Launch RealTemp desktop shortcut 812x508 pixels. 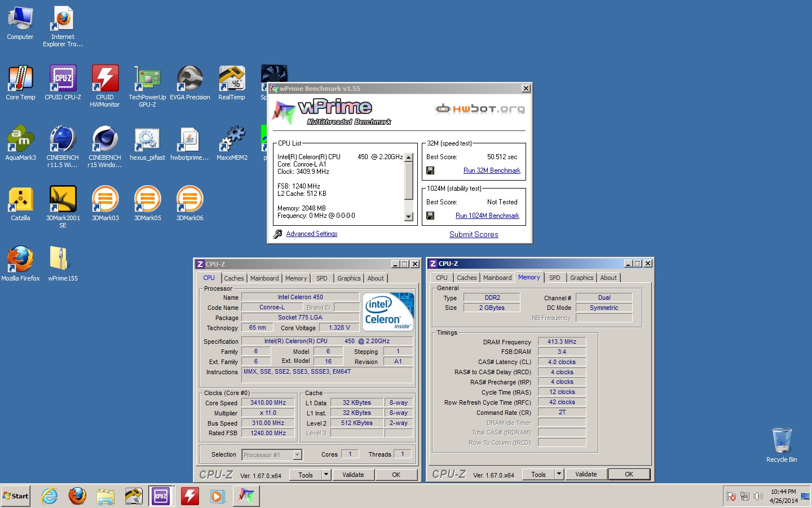tap(232, 83)
